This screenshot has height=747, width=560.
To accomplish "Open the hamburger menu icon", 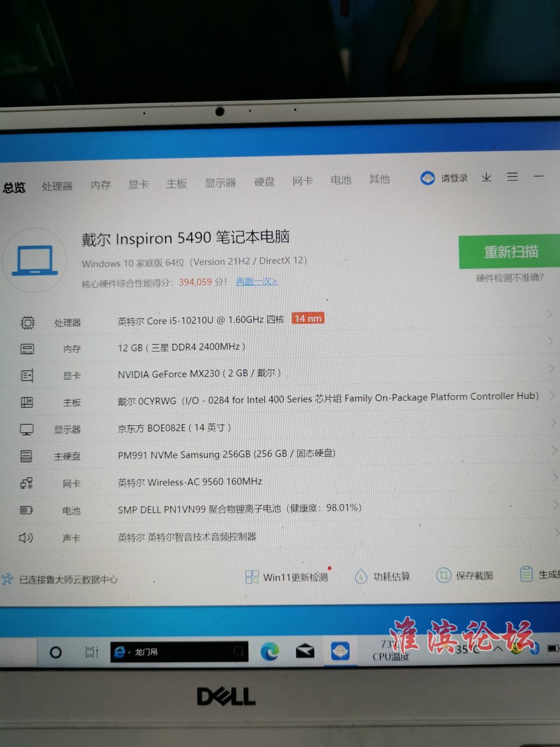I will (x=513, y=177).
